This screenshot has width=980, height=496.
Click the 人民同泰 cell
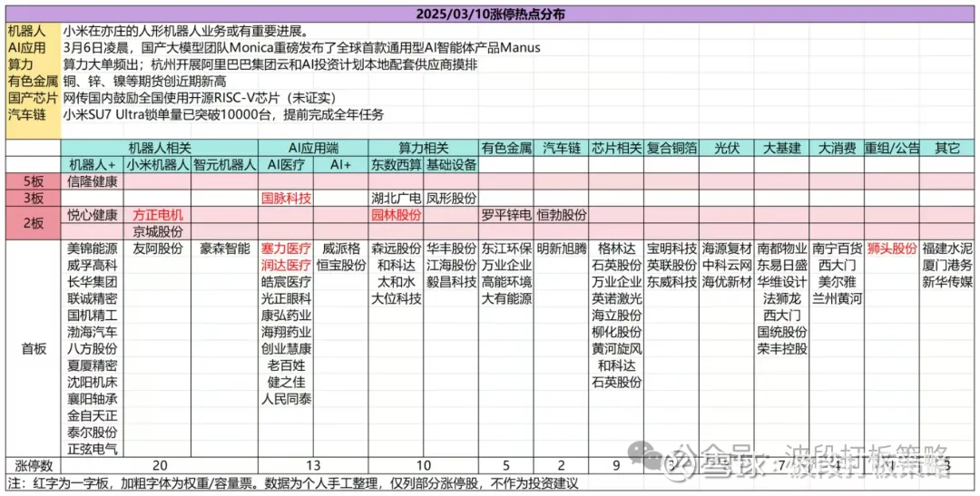(286, 399)
